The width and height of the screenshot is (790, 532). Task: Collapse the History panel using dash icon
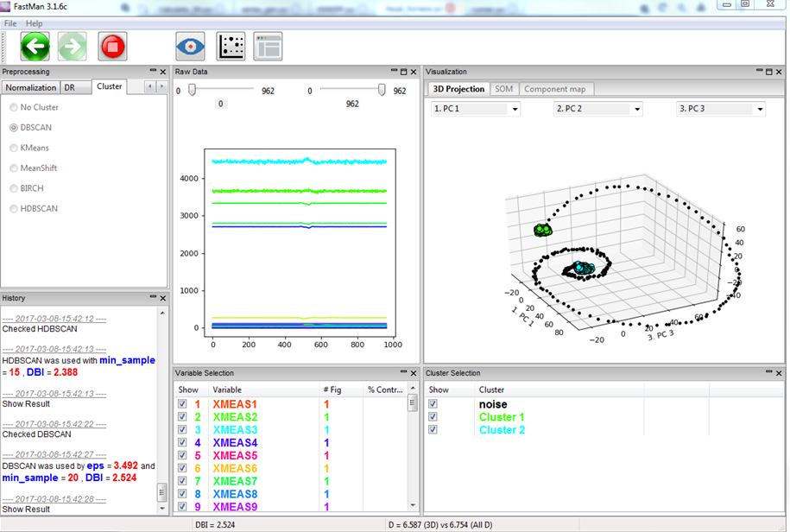[x=153, y=297]
